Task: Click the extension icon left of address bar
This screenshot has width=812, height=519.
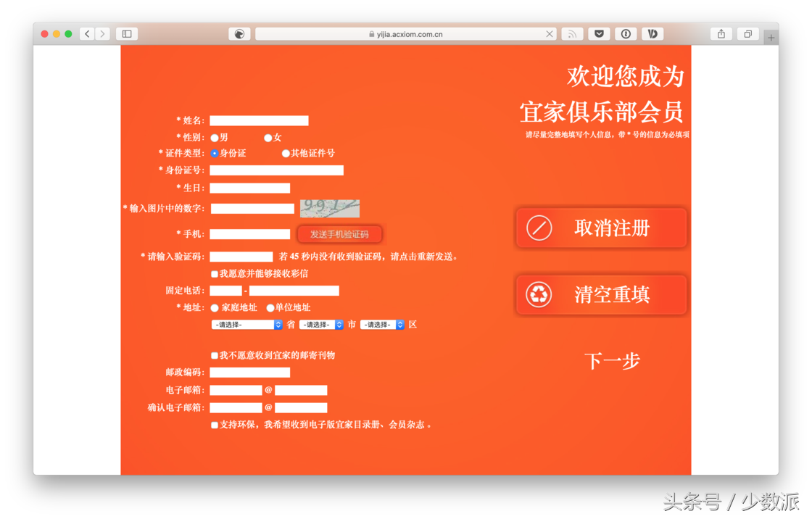Action: pyautogui.click(x=239, y=34)
